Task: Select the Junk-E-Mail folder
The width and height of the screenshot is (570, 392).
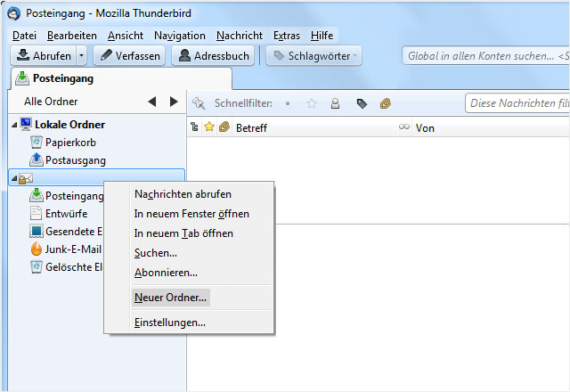Action: tap(73, 249)
